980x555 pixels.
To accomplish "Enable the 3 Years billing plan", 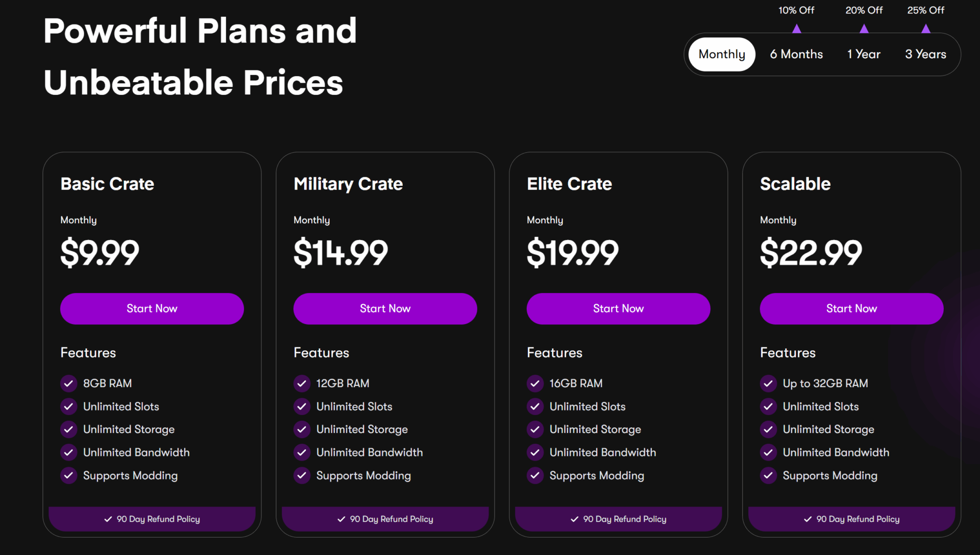I will click(925, 54).
